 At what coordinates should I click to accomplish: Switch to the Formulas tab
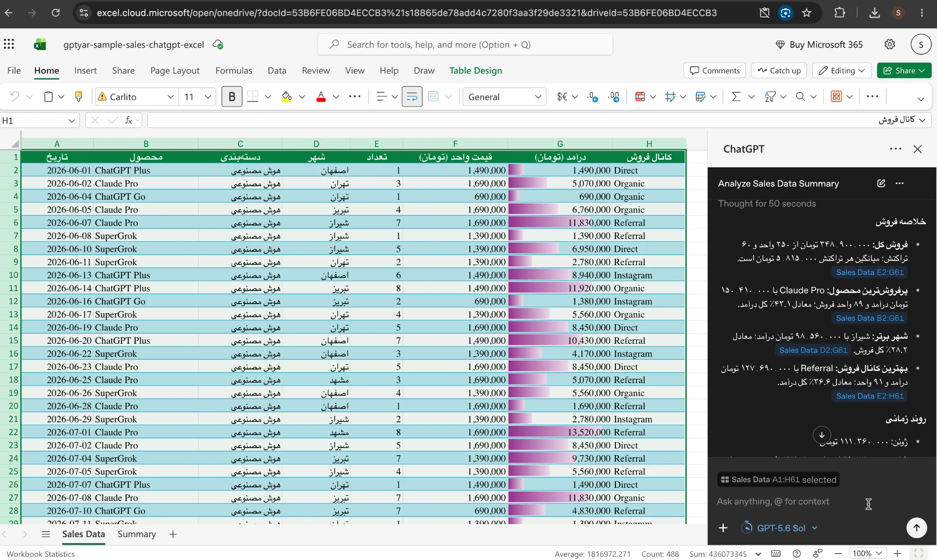pos(234,70)
